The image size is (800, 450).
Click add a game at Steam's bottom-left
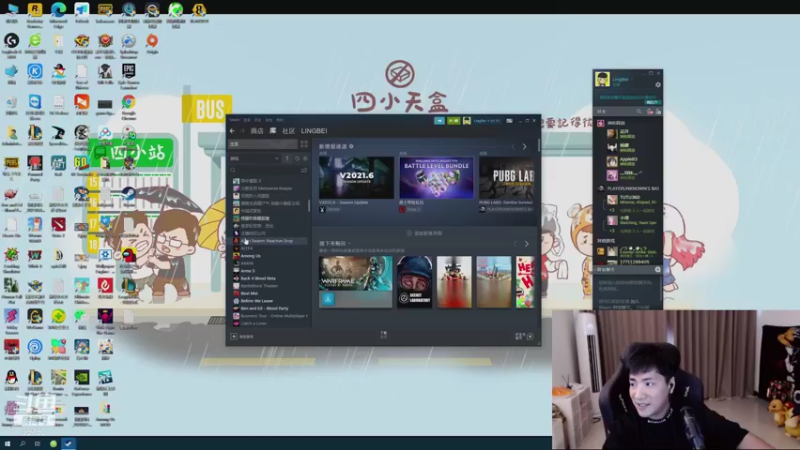242,337
